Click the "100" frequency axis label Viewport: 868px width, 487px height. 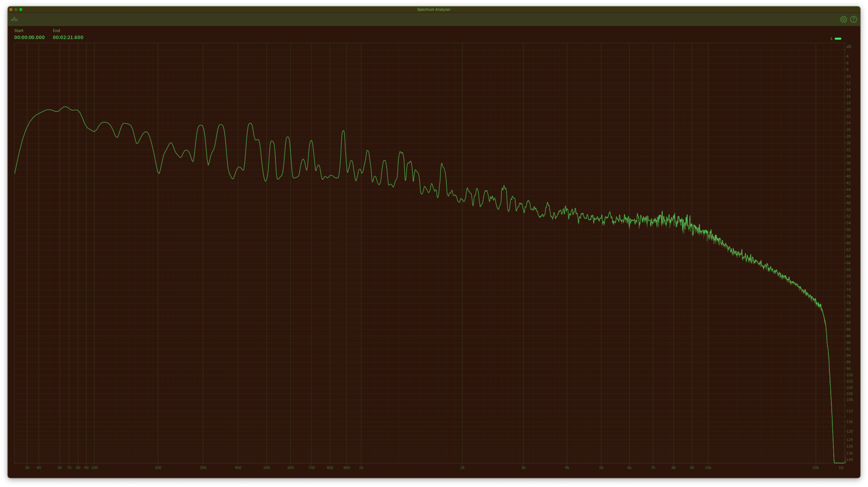[95, 467]
